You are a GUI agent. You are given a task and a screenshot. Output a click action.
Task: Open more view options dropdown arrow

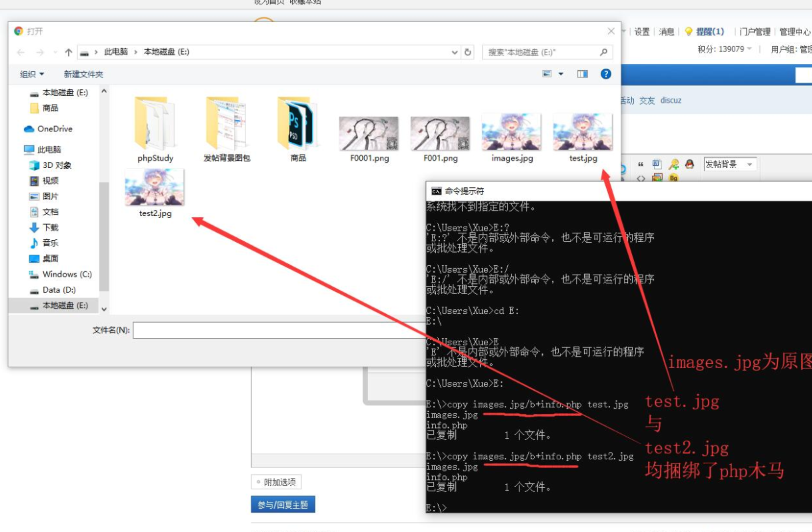pyautogui.click(x=561, y=74)
